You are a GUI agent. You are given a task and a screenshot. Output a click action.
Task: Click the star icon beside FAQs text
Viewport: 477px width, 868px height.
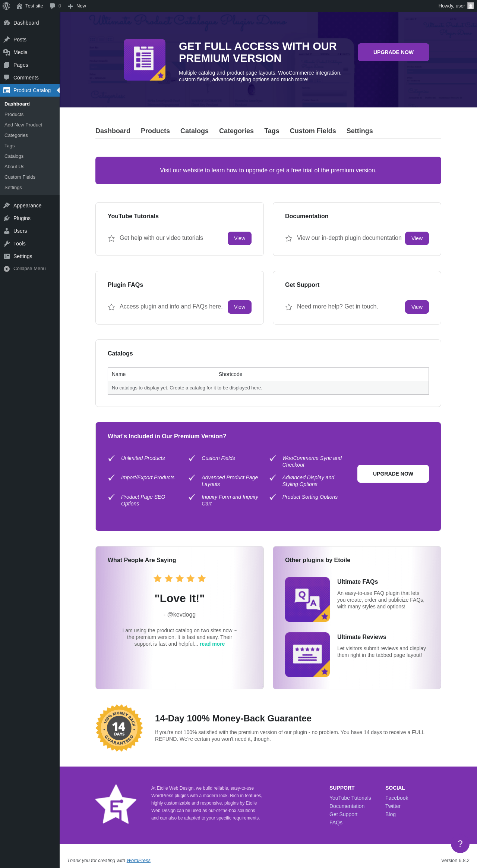tap(111, 307)
